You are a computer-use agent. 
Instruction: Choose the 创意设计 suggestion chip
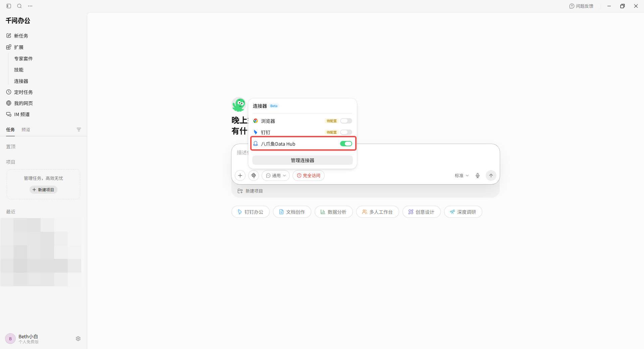422,212
